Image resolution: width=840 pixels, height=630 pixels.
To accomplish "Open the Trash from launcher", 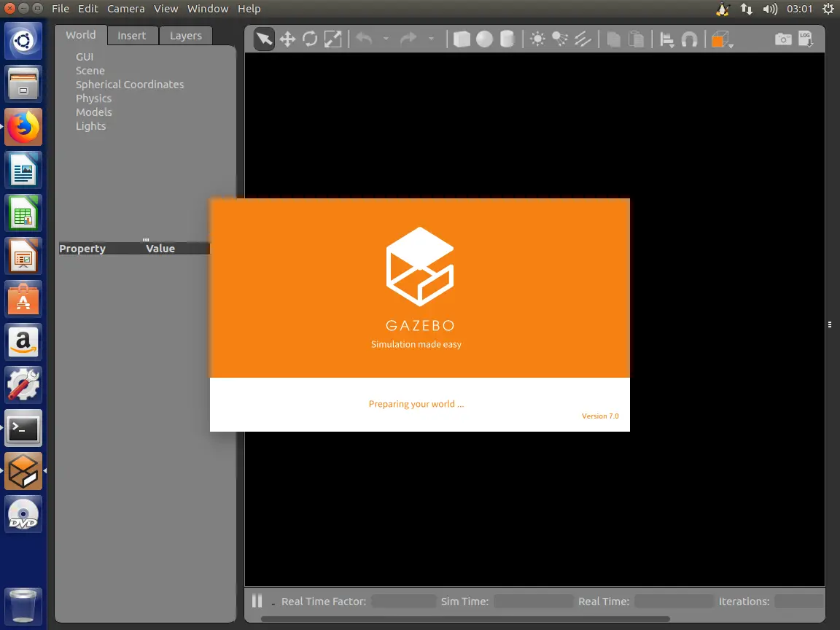I will [x=23, y=605].
